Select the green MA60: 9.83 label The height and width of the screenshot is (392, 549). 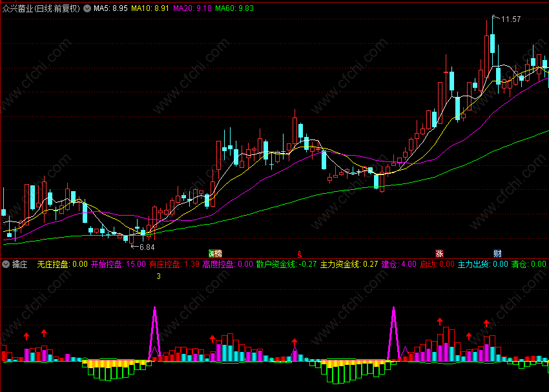coord(234,8)
